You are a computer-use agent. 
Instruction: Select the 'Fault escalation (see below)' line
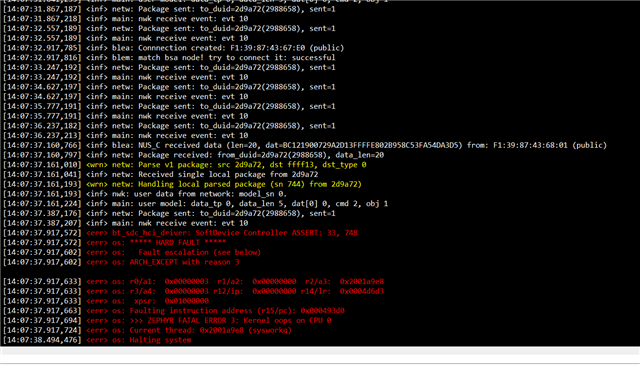point(132,252)
